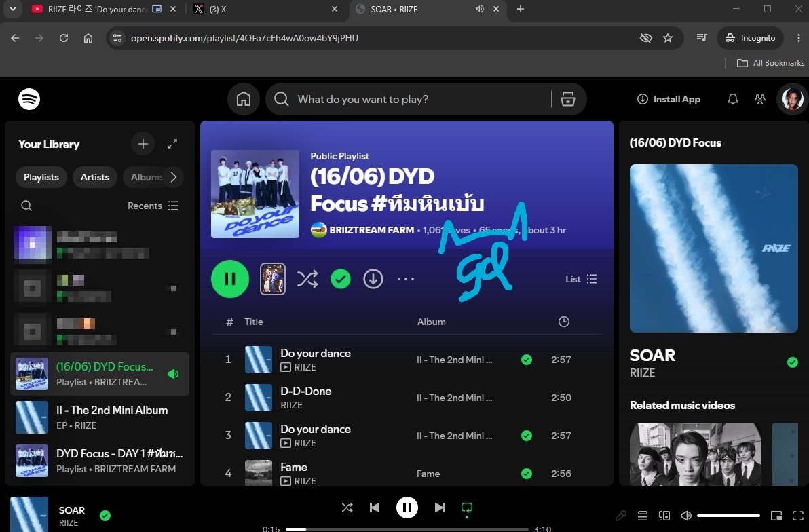
Task: Open the mini player
Action: [x=776, y=516]
